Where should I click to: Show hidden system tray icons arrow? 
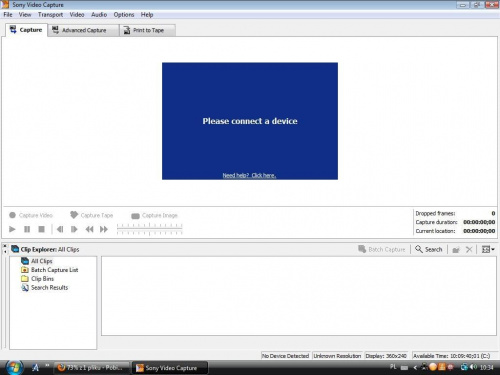[x=415, y=367]
